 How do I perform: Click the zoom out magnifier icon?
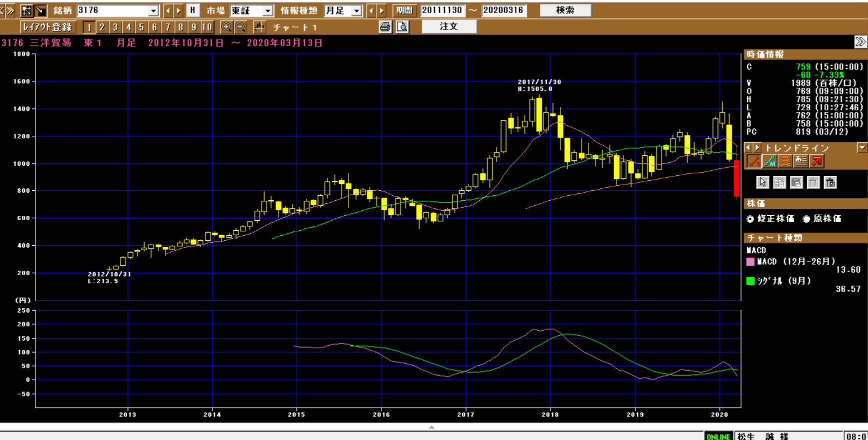pyautogui.click(x=240, y=27)
